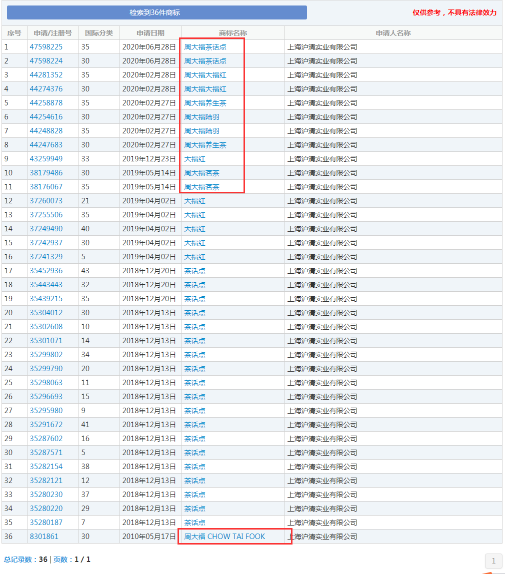Image resolution: width=509 pixels, height=574 pixels.
Task: Click the 国际分类 column header
Action: pyautogui.click(x=99, y=33)
